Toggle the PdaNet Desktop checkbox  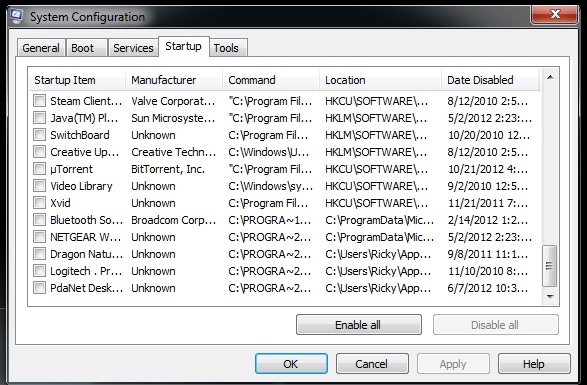pos(39,288)
